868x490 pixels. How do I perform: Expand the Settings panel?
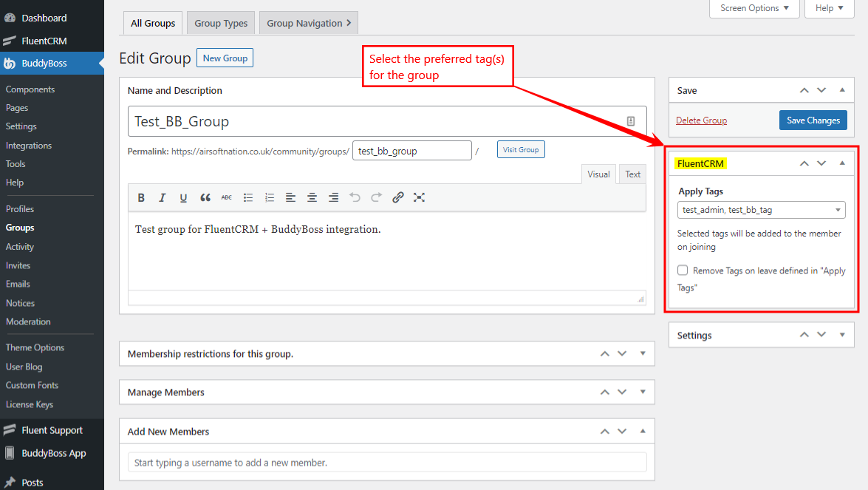(x=842, y=335)
